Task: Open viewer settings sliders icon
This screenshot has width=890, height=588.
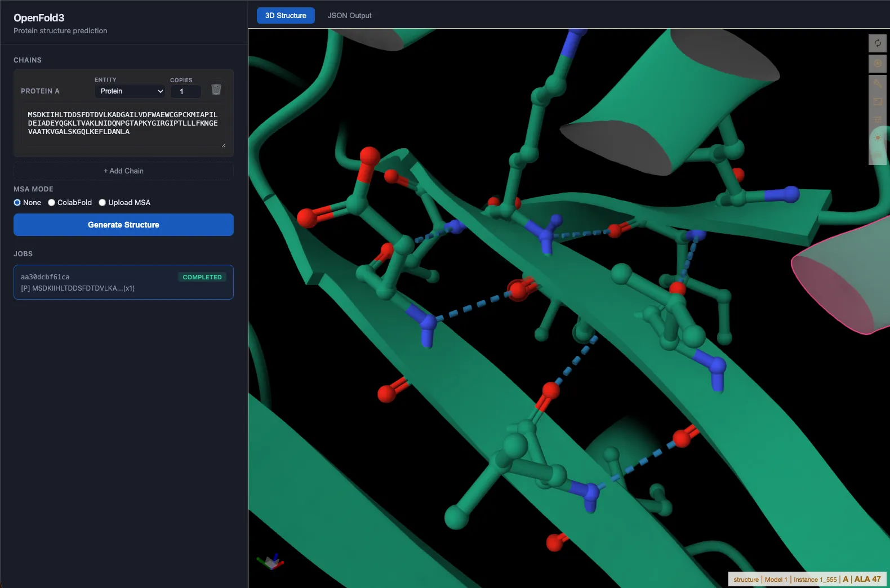Action: (x=878, y=119)
